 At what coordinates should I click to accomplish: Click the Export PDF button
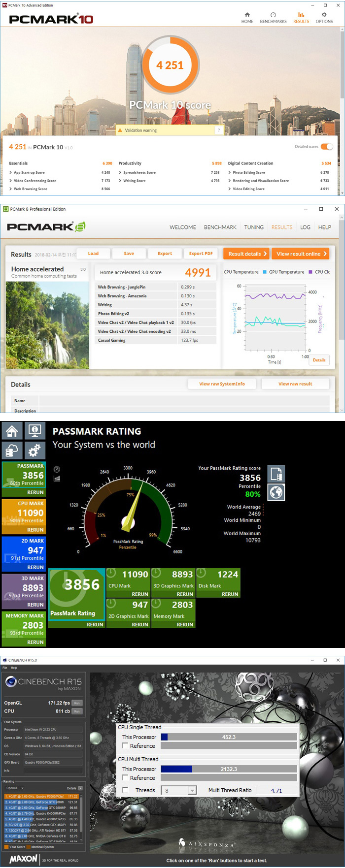click(201, 254)
